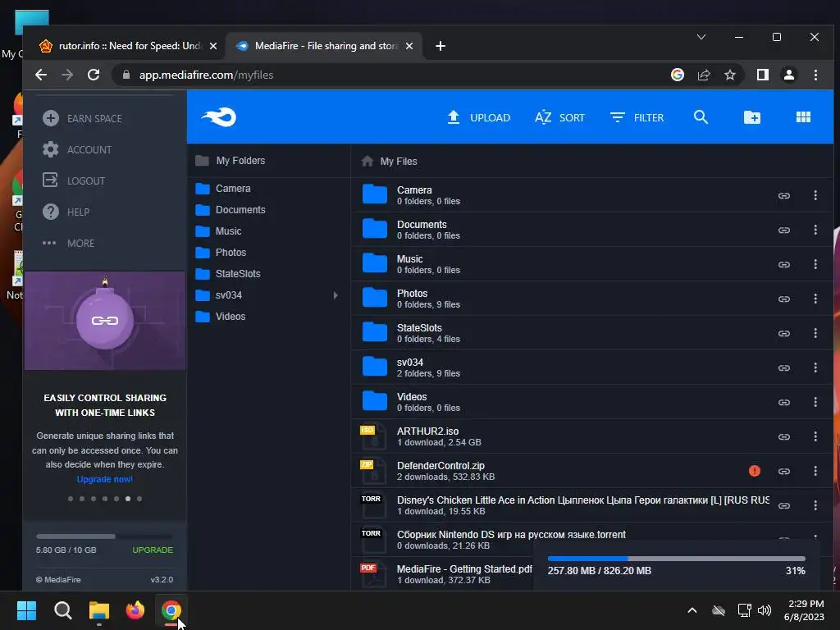Click the ZIP icon of DefenderControl.zip
840x630 pixels.
click(373, 470)
